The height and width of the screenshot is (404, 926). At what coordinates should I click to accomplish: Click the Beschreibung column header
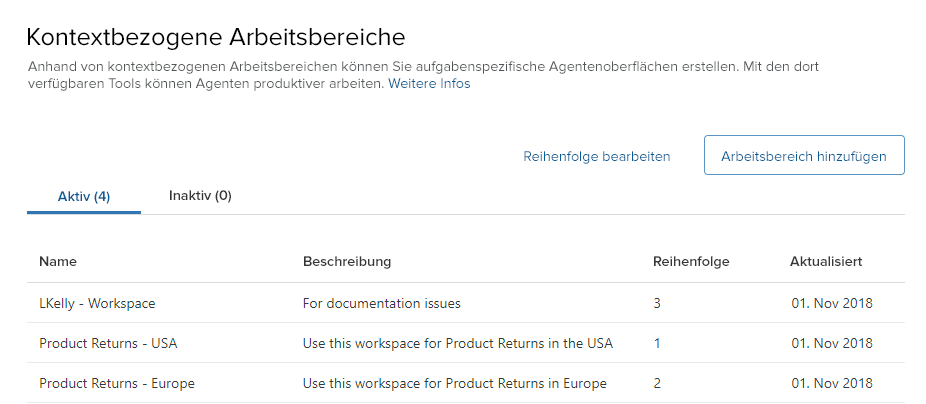point(347,262)
